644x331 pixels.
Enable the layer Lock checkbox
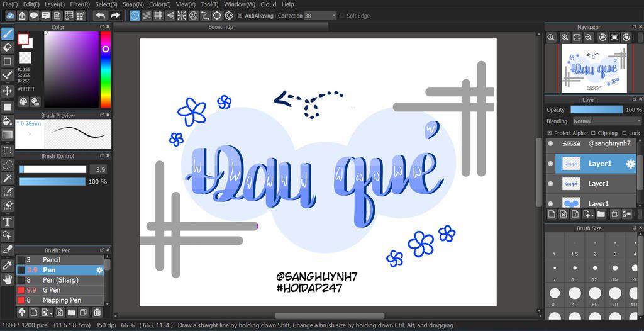coord(625,133)
